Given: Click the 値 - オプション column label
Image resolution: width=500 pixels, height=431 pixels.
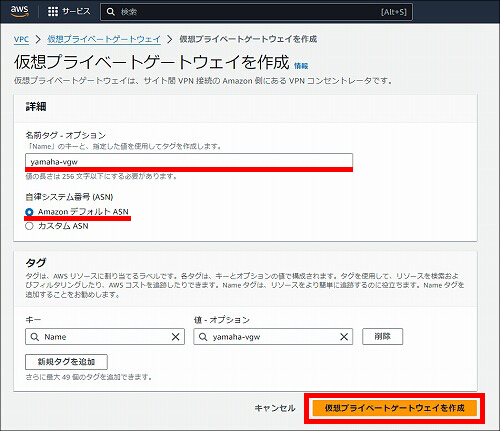Looking at the screenshot, I should coord(222,320).
